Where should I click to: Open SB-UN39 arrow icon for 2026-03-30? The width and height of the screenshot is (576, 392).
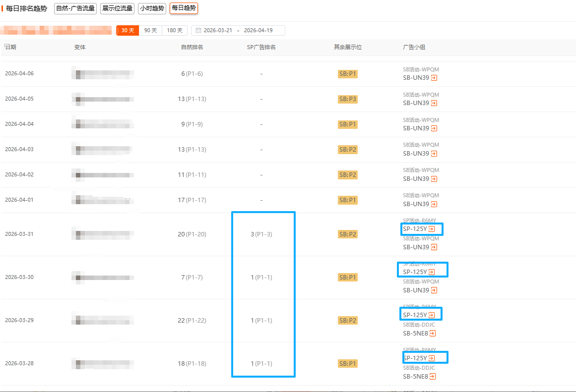pyautogui.click(x=434, y=290)
